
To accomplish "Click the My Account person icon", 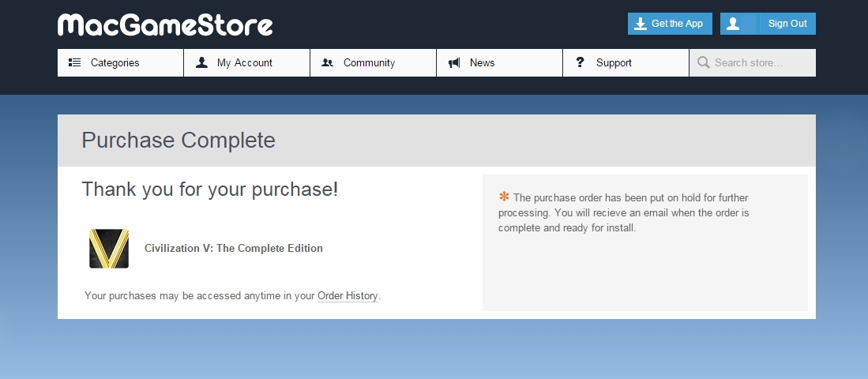I will point(201,62).
